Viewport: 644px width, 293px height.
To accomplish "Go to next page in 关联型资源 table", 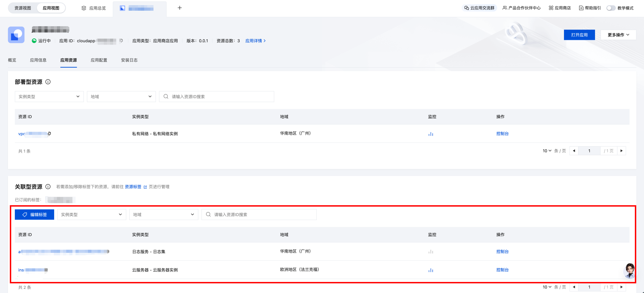I will (621, 287).
